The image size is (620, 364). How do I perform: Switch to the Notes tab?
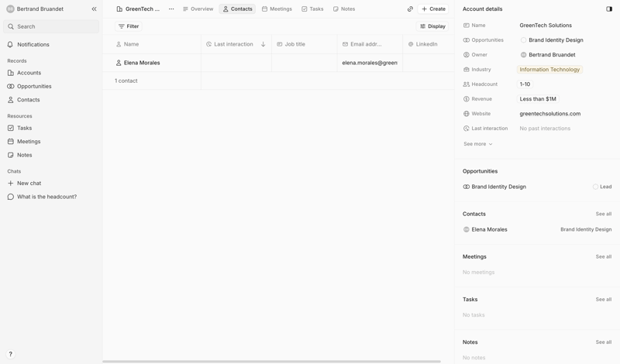pos(344,9)
